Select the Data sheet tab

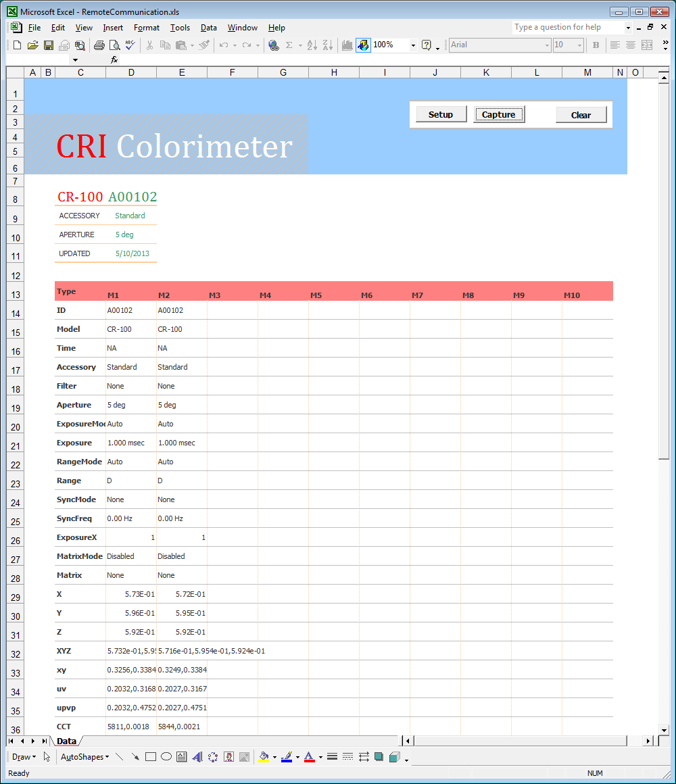(66, 741)
